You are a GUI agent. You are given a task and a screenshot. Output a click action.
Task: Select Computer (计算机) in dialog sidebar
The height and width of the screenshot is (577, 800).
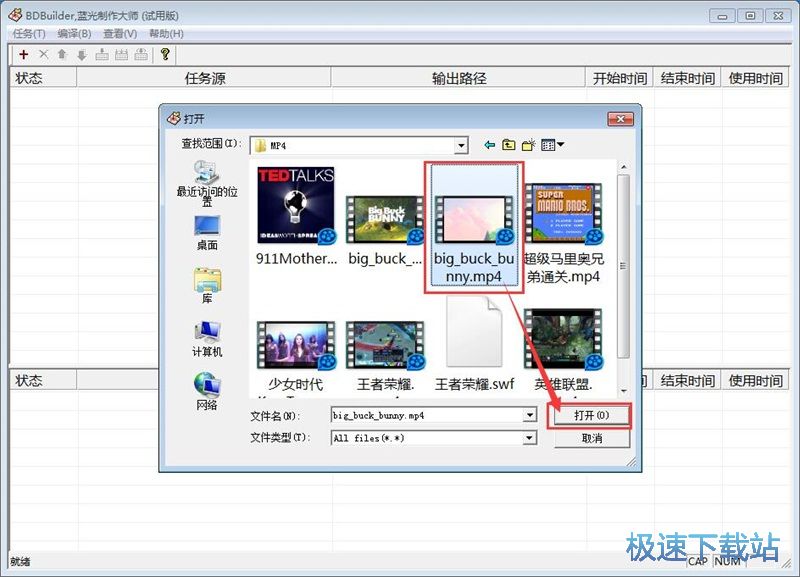coord(207,338)
